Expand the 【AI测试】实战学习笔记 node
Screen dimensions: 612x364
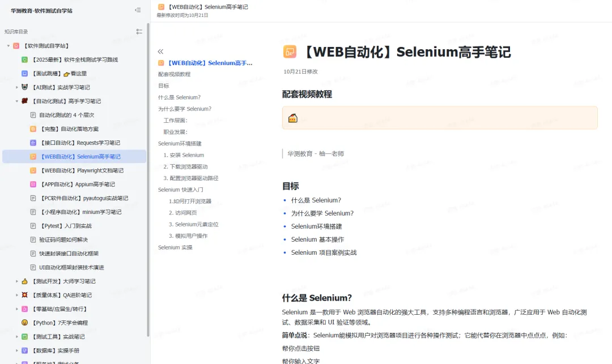(17, 87)
